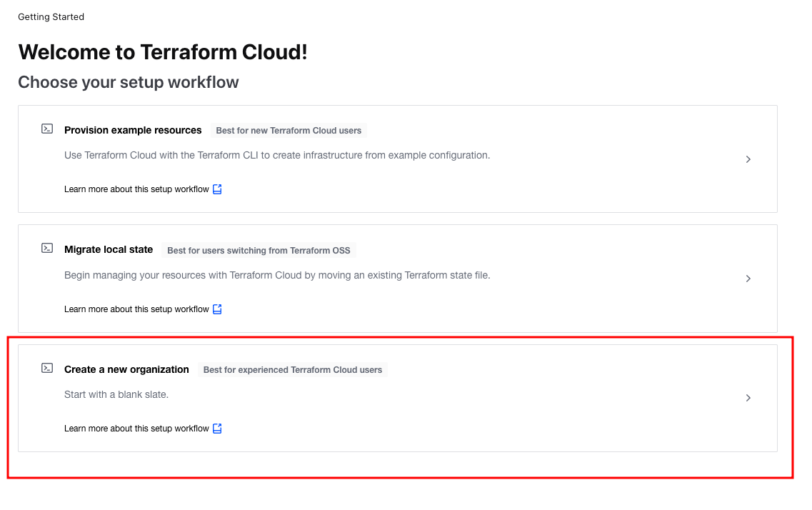This screenshot has width=812, height=510.
Task: Choose the Create a new organization title
Action: pos(126,369)
